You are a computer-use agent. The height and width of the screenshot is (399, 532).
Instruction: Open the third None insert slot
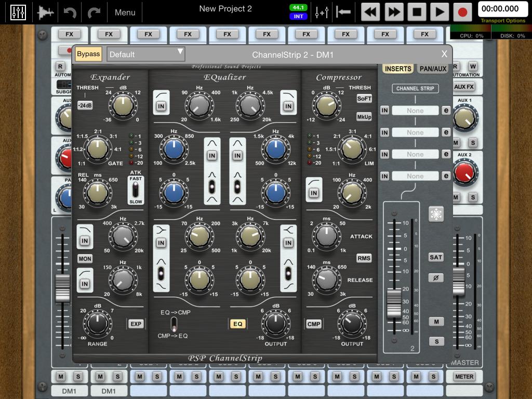[x=415, y=154]
